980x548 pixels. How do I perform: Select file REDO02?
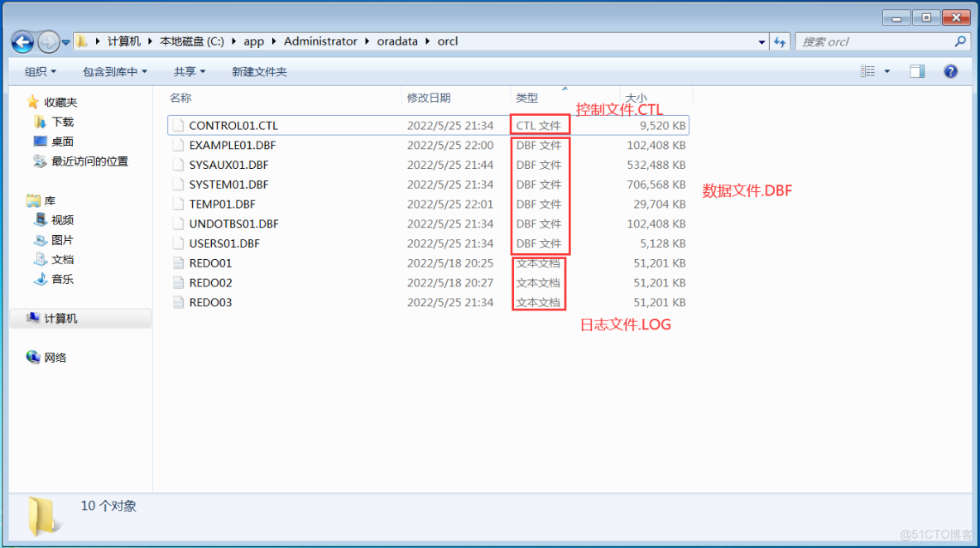tap(428, 283)
